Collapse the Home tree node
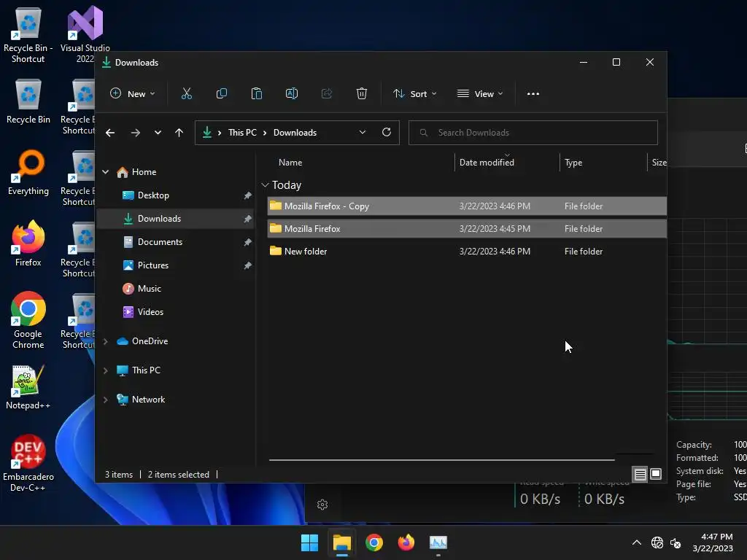 coord(105,172)
